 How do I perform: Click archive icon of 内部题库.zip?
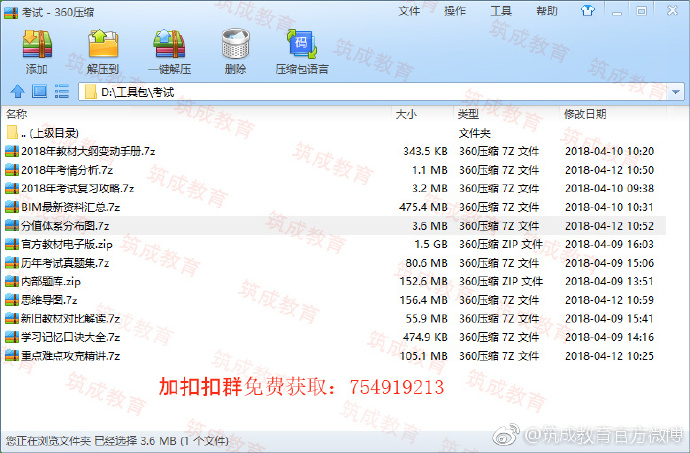tap(12, 281)
